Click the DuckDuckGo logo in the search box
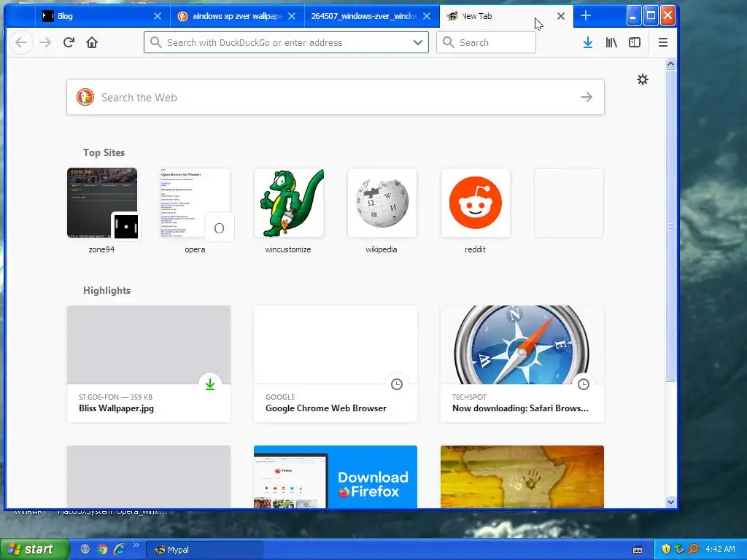The image size is (747, 560). coord(85,97)
